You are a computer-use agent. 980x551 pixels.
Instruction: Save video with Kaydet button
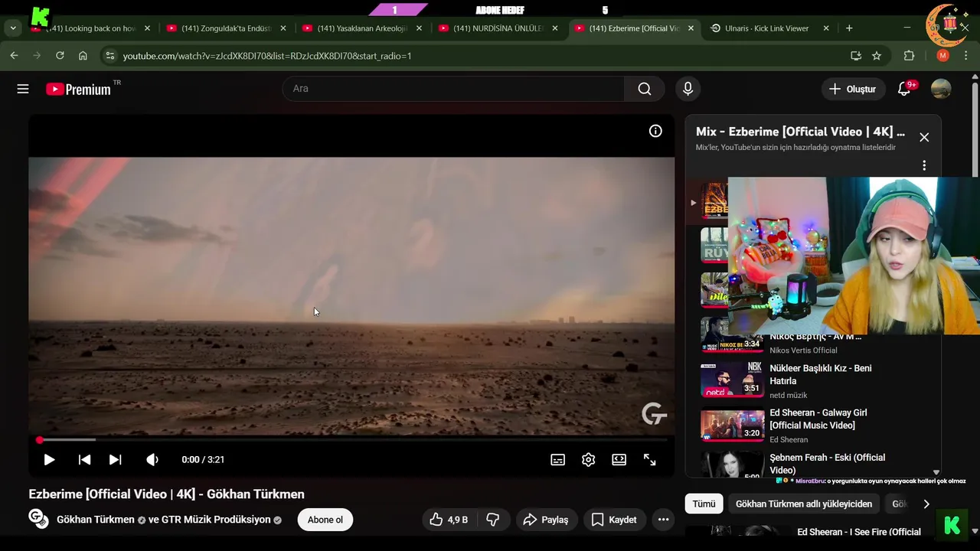[614, 520]
